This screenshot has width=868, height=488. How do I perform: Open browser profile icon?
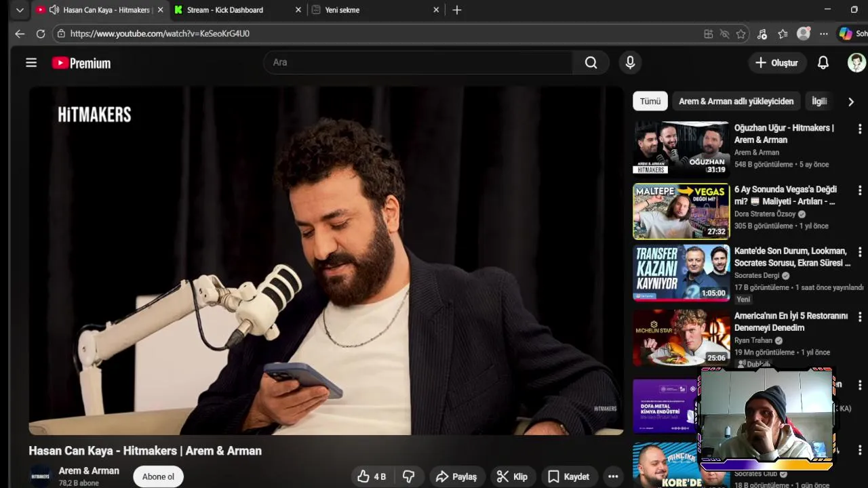click(x=804, y=34)
